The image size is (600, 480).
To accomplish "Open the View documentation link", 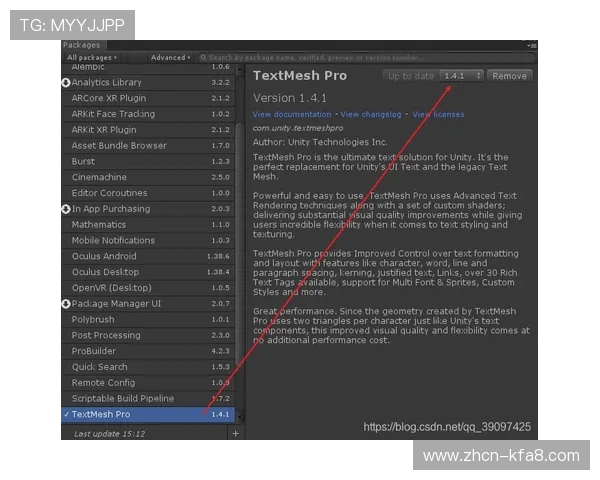I will (x=292, y=115).
